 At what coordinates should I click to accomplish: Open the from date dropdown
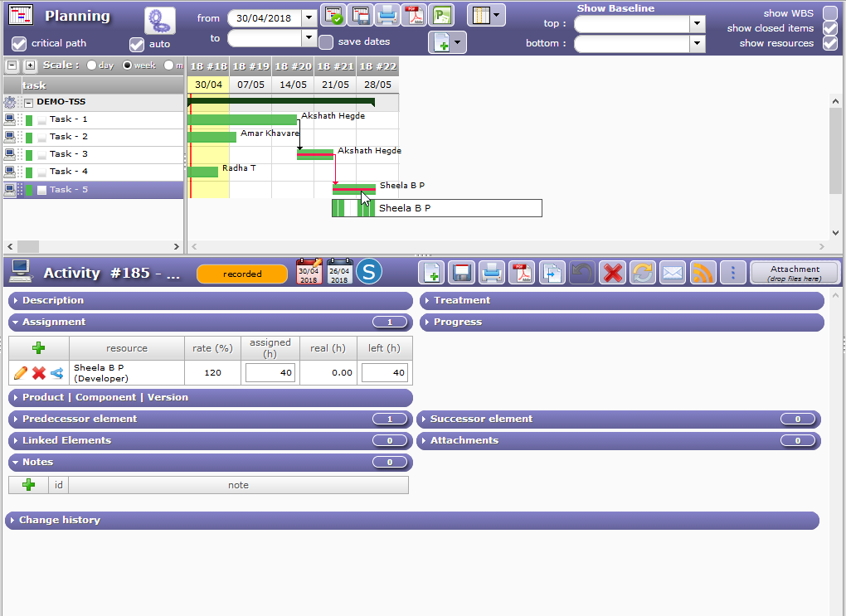[309, 17]
